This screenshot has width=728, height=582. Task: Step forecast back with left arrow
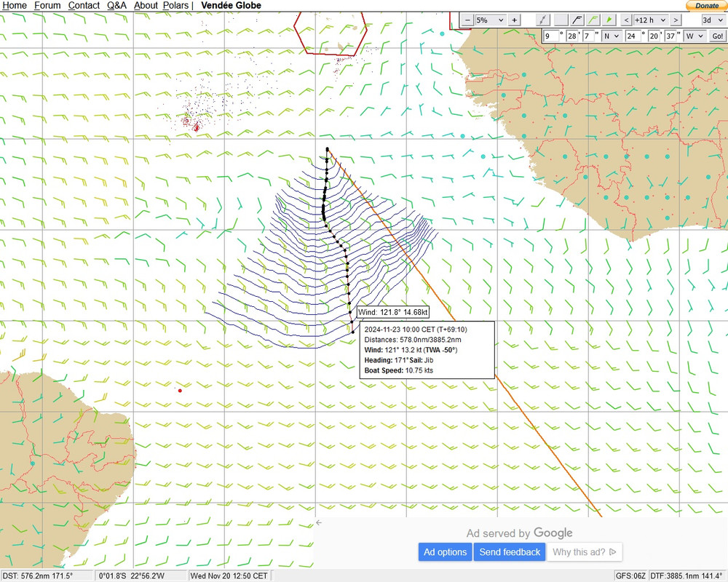tap(626, 20)
